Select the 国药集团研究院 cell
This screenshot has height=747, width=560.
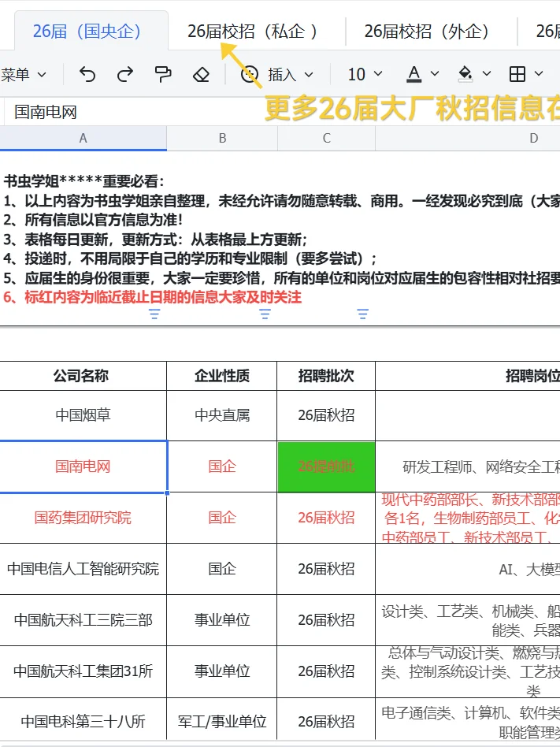(83, 518)
